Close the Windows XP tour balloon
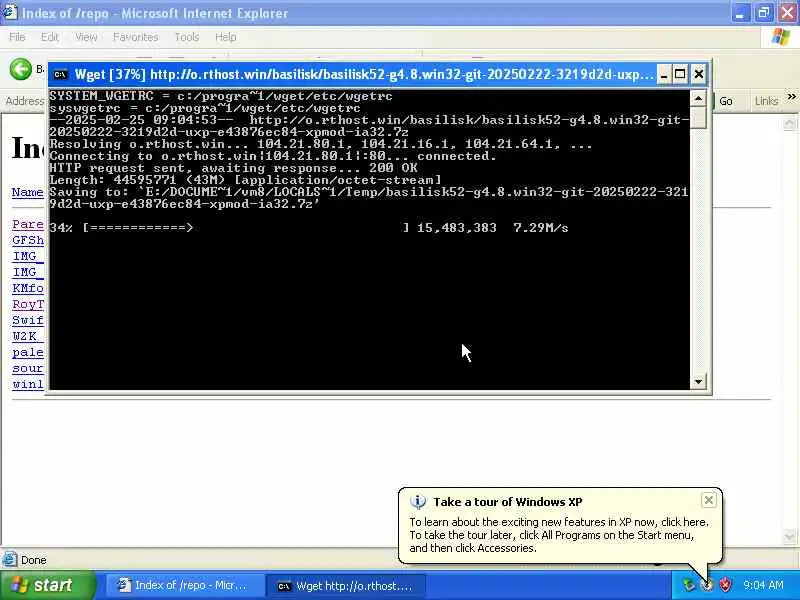 [x=708, y=501]
